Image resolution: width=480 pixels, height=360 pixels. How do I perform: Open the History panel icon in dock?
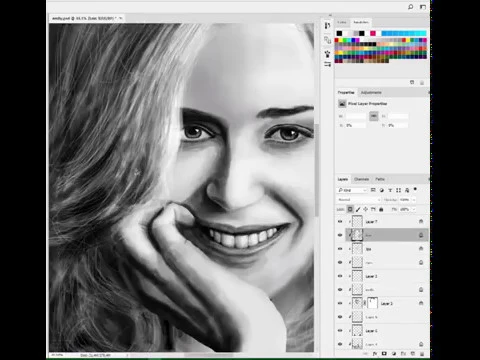coord(327,26)
